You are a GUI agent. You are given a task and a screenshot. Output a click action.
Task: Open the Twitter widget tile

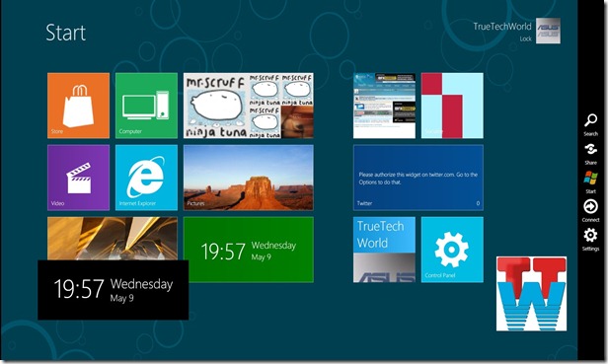click(418, 178)
